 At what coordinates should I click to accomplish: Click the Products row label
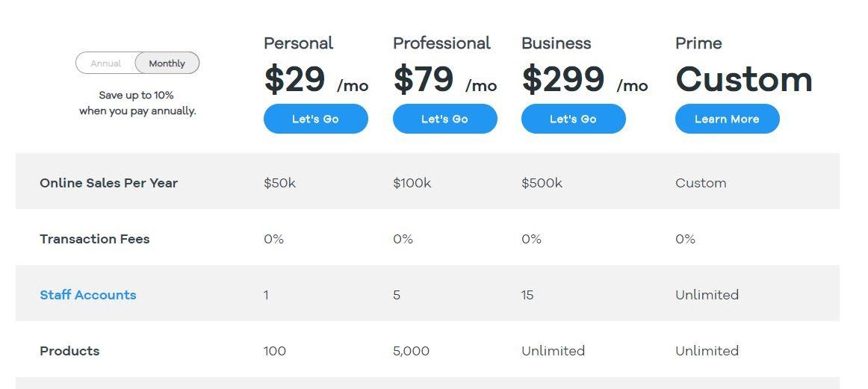coord(69,351)
